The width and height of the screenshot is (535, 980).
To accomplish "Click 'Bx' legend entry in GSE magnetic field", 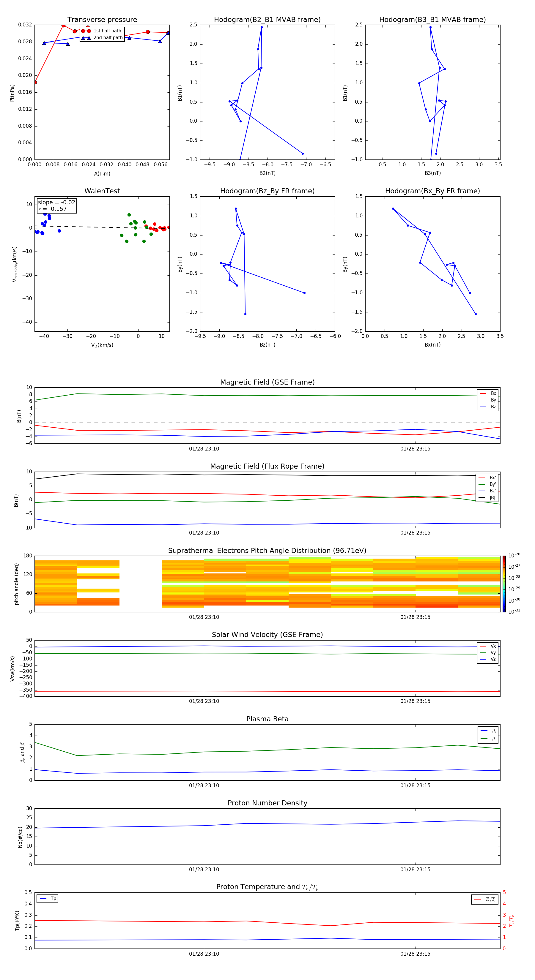I will pos(488,393).
